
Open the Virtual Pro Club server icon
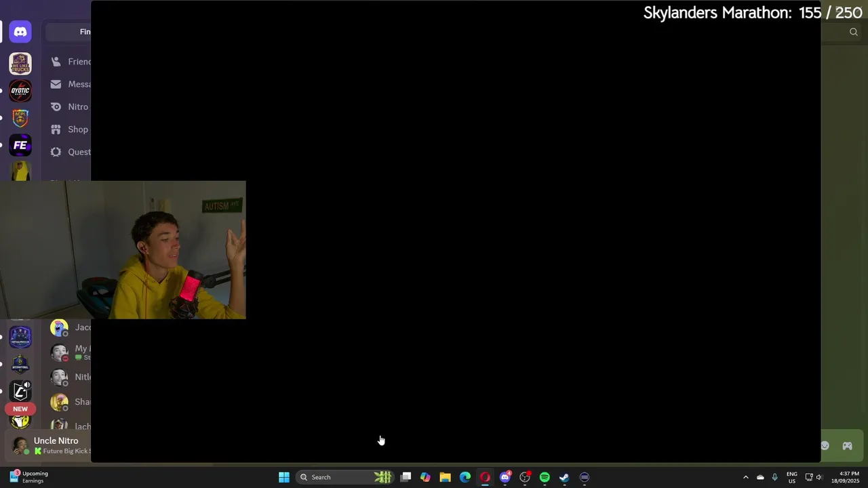pos(20,337)
